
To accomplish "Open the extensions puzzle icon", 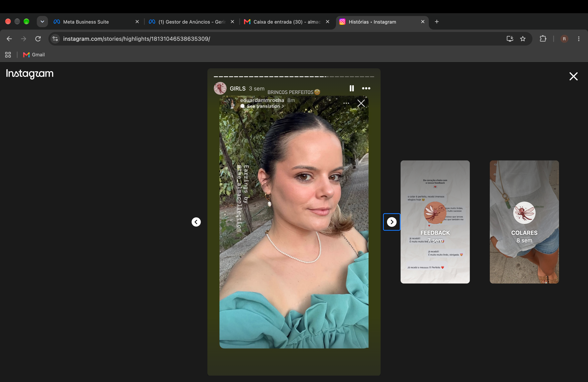I will click(543, 39).
